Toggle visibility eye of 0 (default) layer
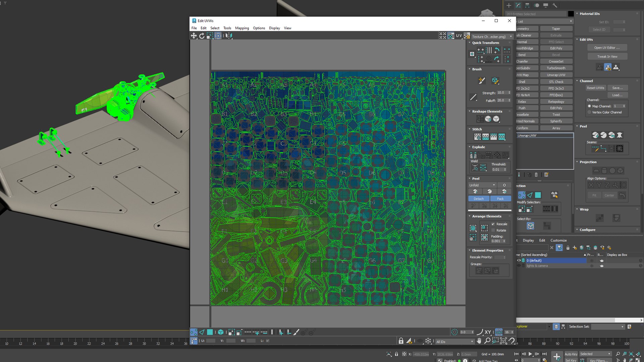The width and height of the screenshot is (644, 362). (x=519, y=260)
